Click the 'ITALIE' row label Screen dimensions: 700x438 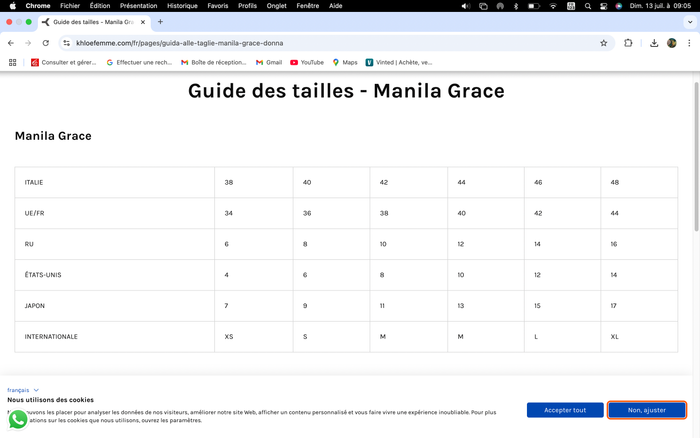pos(34,182)
